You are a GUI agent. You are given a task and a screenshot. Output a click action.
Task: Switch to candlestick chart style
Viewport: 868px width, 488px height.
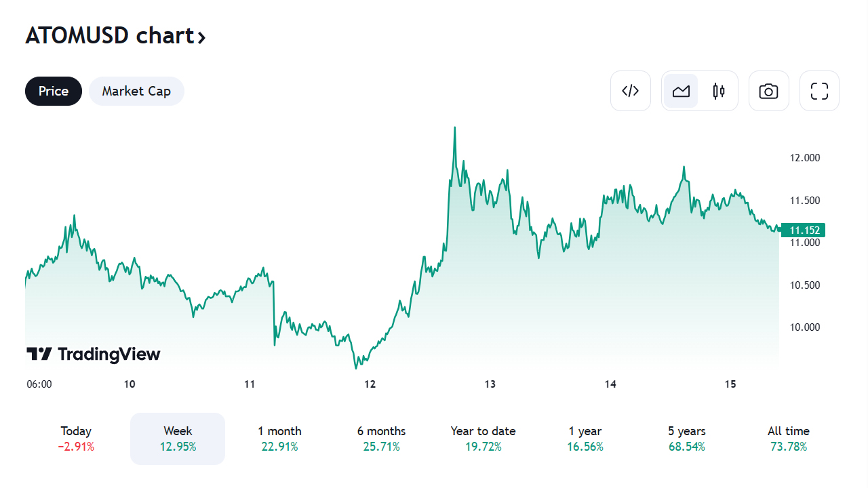pyautogui.click(x=719, y=91)
